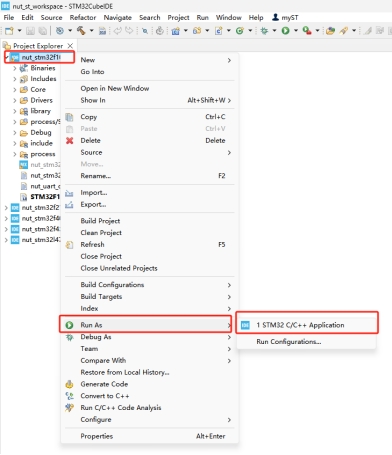Click the Debug bug icon in toolbar

click(x=264, y=31)
